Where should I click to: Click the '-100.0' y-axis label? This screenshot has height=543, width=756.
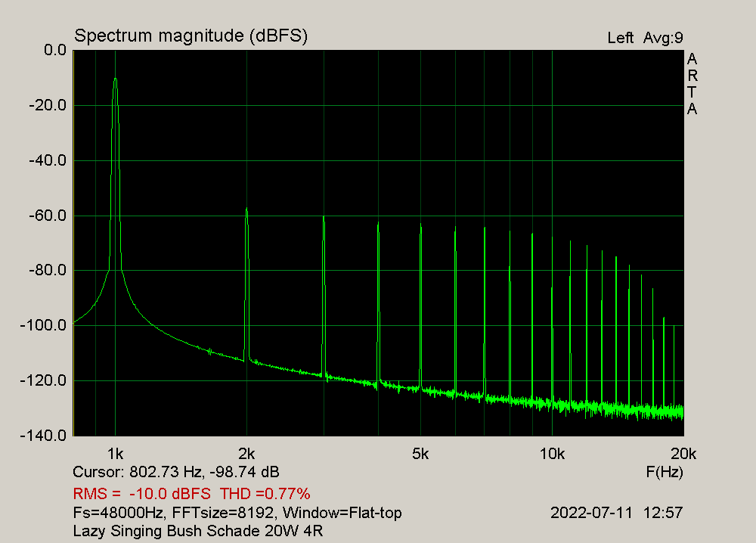[43, 325]
